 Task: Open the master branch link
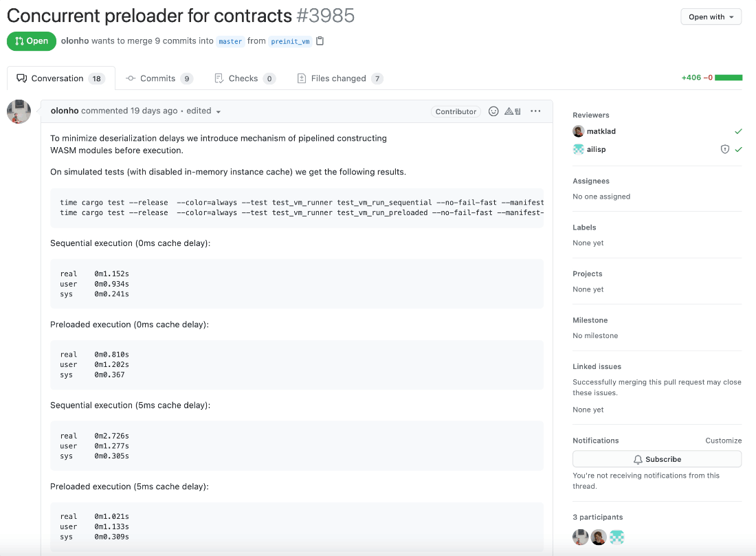point(230,41)
